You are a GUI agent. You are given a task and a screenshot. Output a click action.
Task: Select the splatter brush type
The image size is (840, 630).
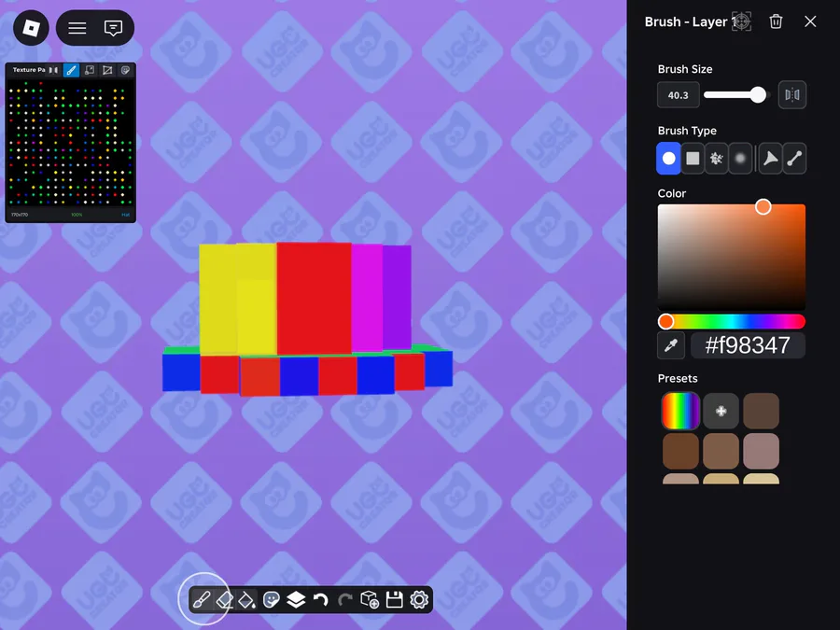click(x=716, y=158)
